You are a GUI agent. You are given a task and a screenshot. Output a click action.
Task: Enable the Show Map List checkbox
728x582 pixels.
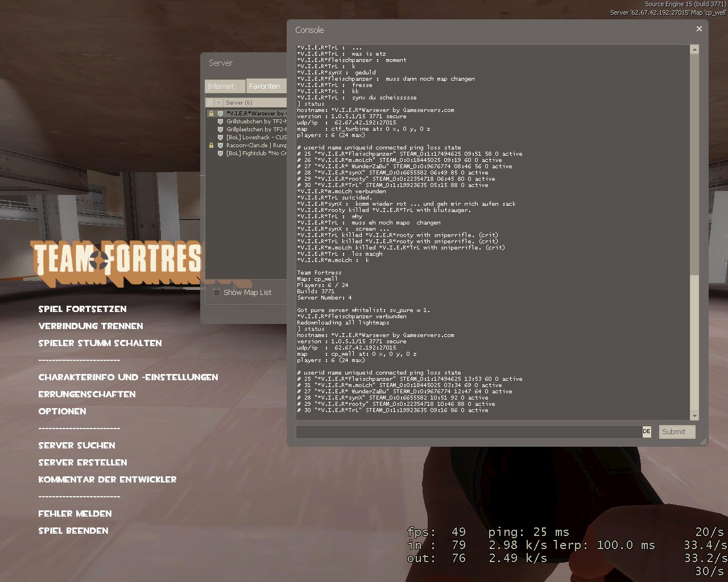216,292
